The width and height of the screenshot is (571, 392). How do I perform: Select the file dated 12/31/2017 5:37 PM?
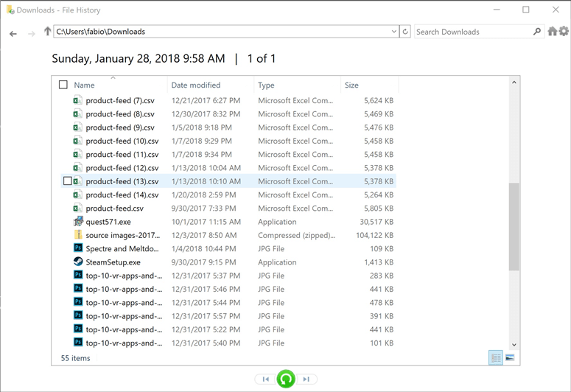click(x=228, y=276)
